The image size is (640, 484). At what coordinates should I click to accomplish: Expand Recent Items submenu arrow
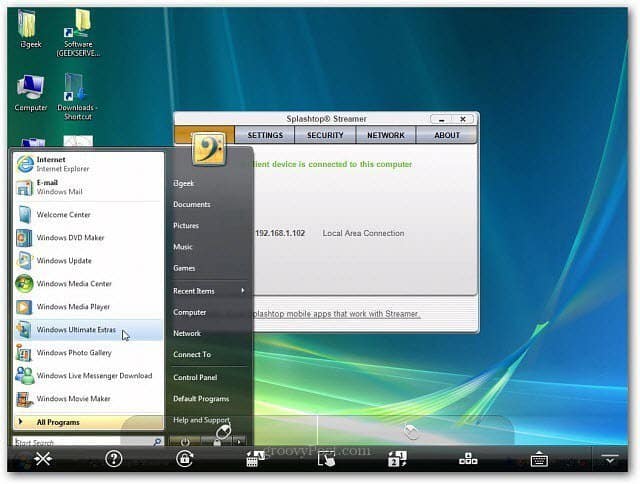coord(243,291)
